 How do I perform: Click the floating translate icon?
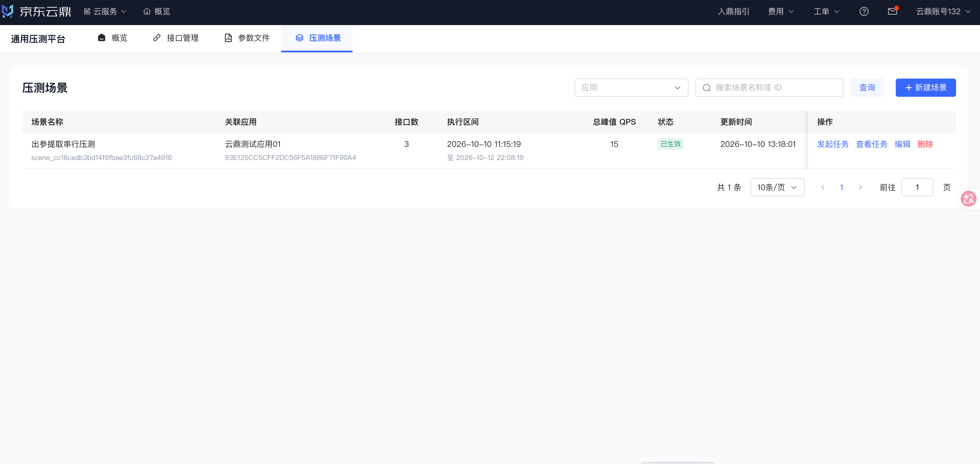point(968,198)
